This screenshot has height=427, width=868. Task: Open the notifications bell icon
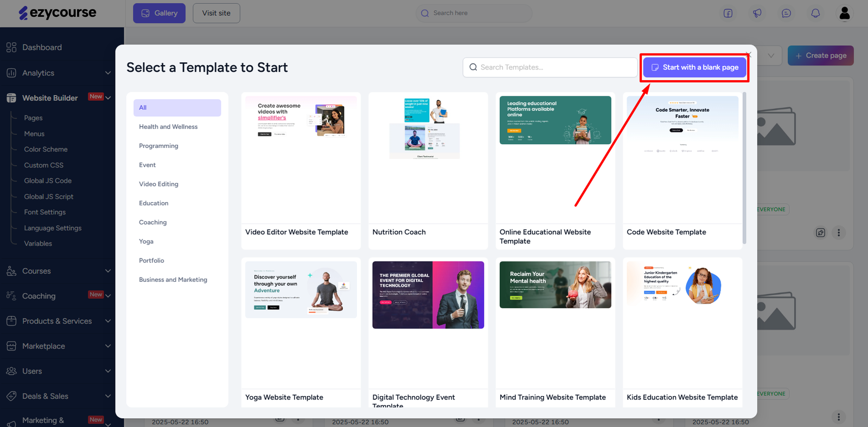point(815,13)
